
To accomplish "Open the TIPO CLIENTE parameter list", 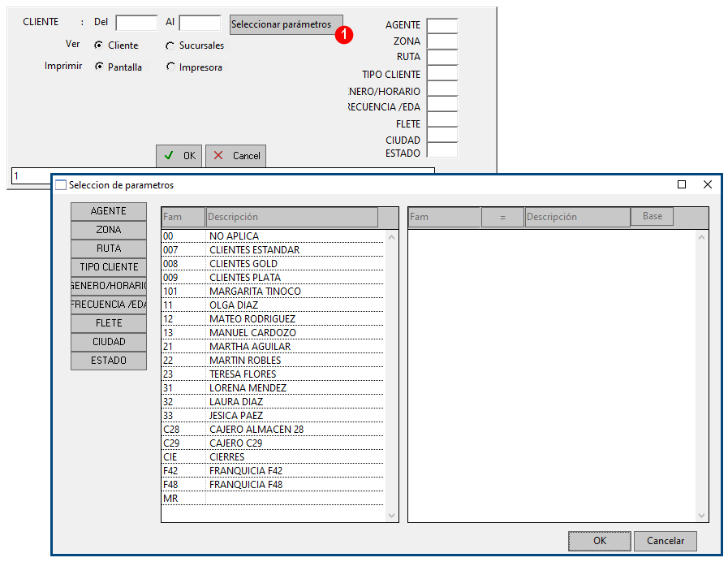I will coord(109,267).
